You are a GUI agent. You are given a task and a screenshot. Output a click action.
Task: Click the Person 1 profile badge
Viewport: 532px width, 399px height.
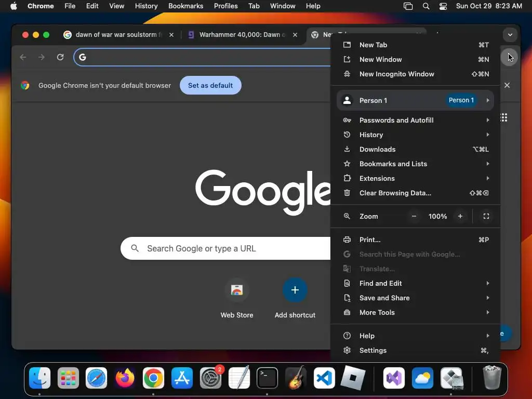tap(461, 100)
